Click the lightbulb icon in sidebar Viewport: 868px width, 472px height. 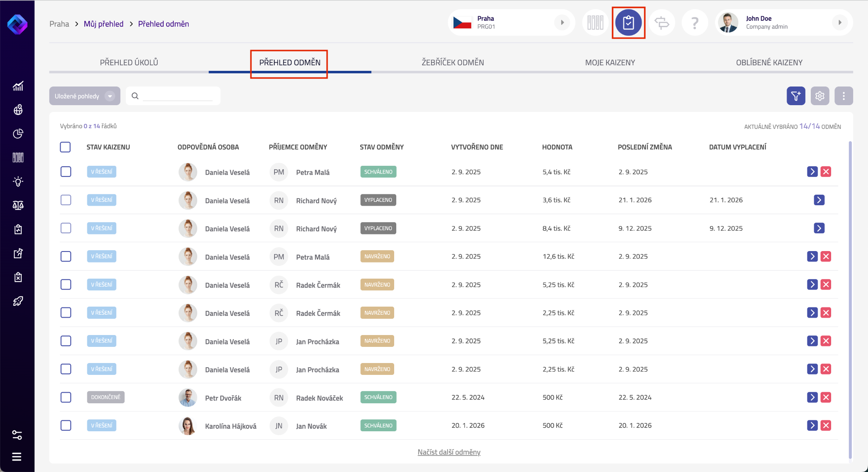coord(18,182)
